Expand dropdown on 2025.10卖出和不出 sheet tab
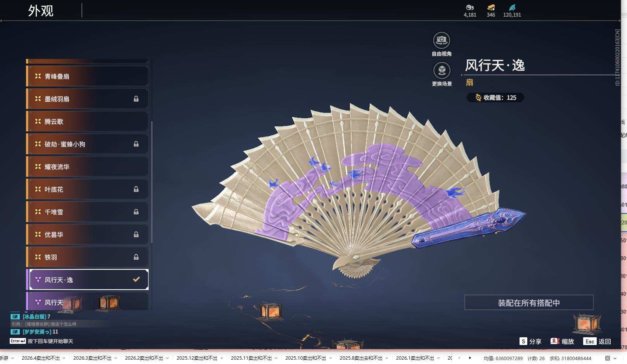Image resolution: width=627 pixels, height=364 pixels. pos(330,358)
